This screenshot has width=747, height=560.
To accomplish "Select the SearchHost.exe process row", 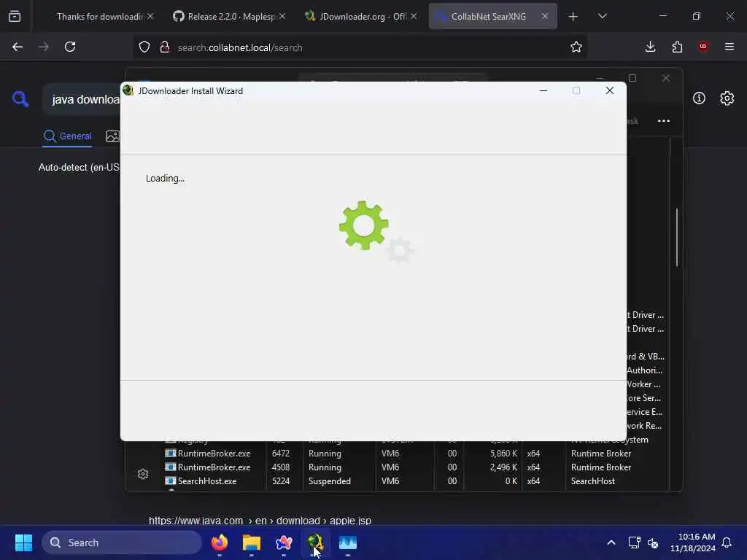I will tap(414, 481).
